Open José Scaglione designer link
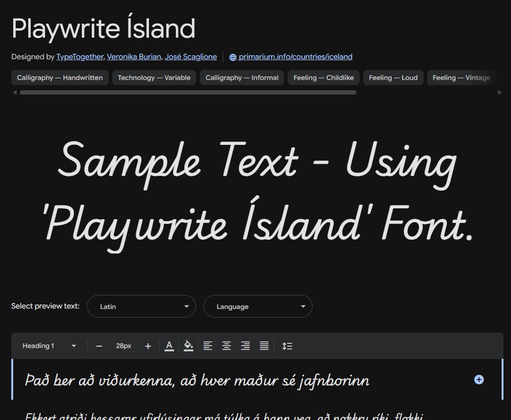Image resolution: width=511 pixels, height=420 pixels. 191,57
